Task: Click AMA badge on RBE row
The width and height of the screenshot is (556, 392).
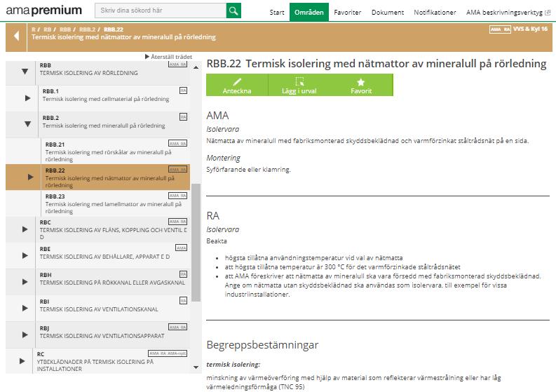Action: pyautogui.click(x=181, y=248)
